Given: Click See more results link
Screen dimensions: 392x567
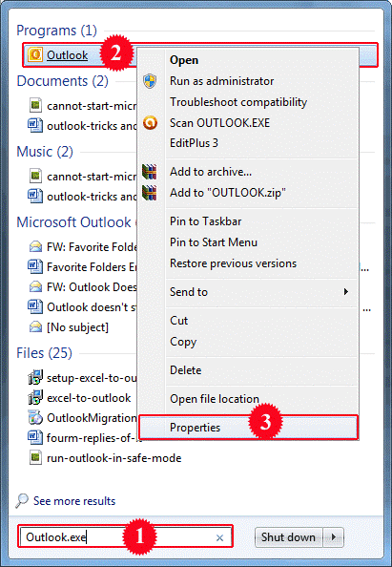Looking at the screenshot, I should tap(74, 501).
